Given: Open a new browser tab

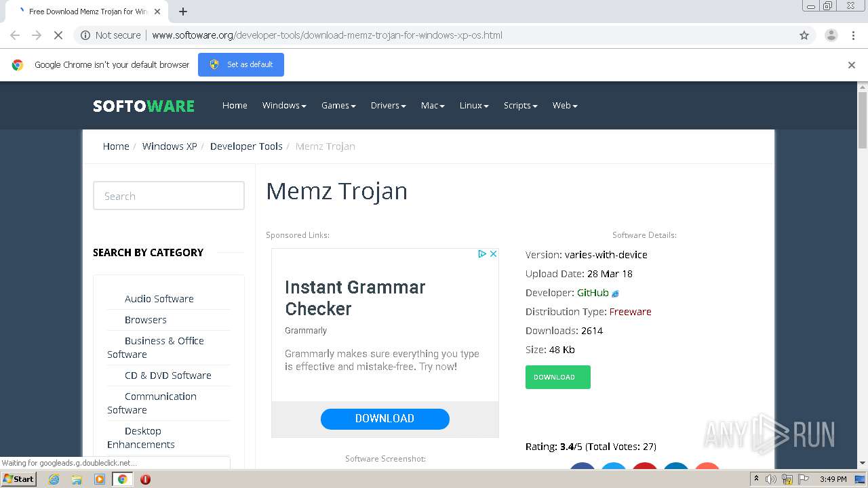Looking at the screenshot, I should (x=183, y=12).
